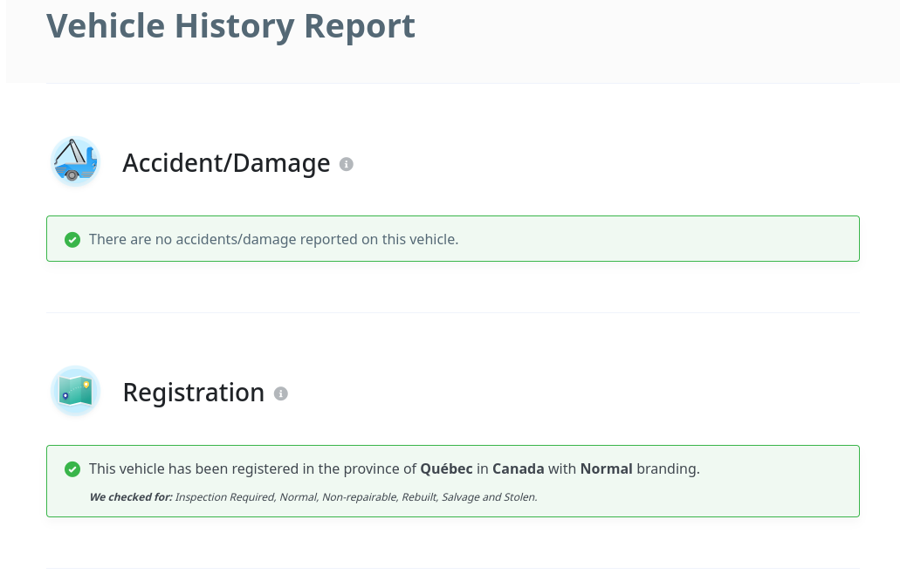Viewport: 907px width, 588px height.
Task: Click the Registration section heading
Action: tap(194, 393)
